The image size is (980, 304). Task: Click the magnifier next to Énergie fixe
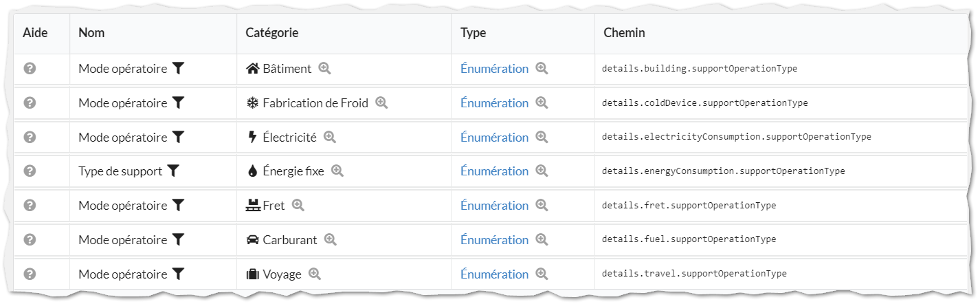tap(337, 171)
